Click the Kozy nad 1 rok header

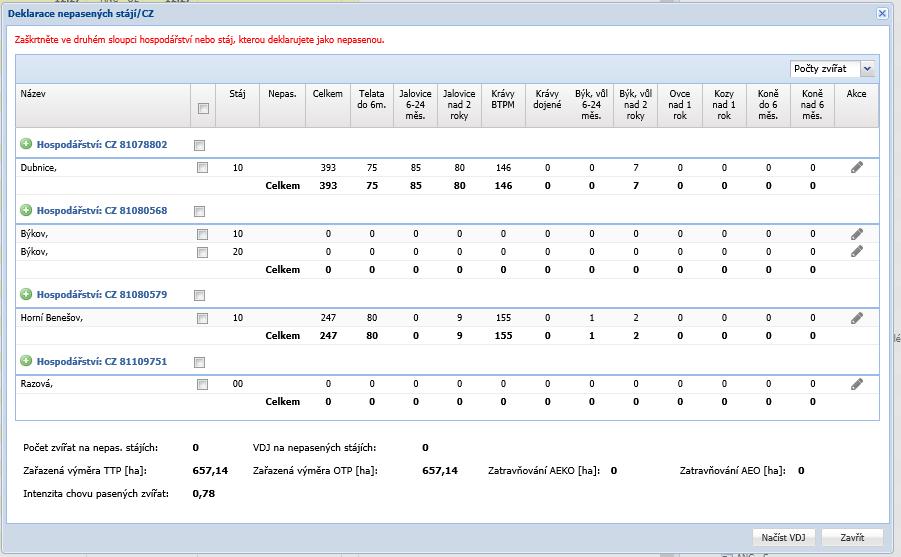coord(724,106)
